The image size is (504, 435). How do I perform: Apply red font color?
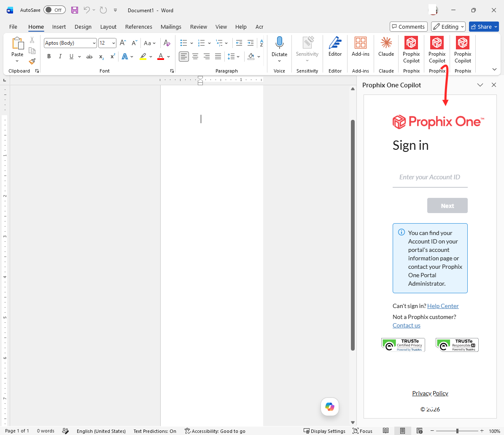(x=161, y=57)
